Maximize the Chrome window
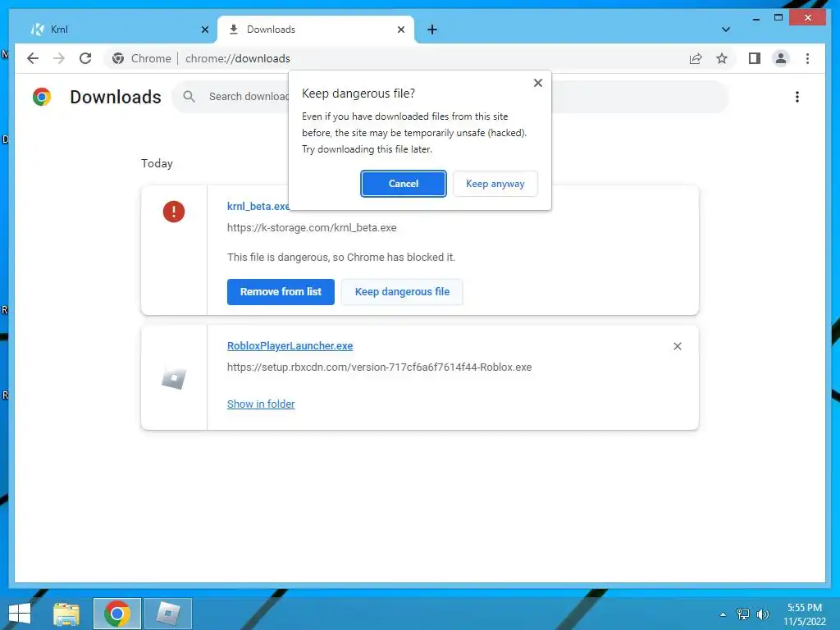The height and width of the screenshot is (630, 840). tap(778, 18)
